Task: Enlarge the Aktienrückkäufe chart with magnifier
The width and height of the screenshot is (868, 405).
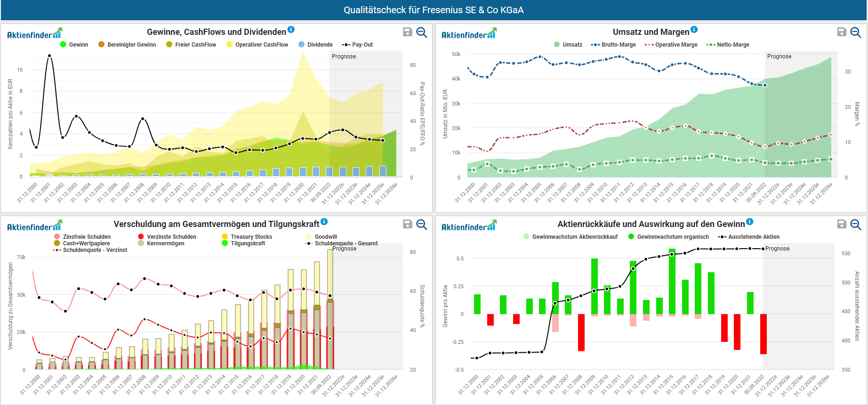Action: [x=856, y=224]
